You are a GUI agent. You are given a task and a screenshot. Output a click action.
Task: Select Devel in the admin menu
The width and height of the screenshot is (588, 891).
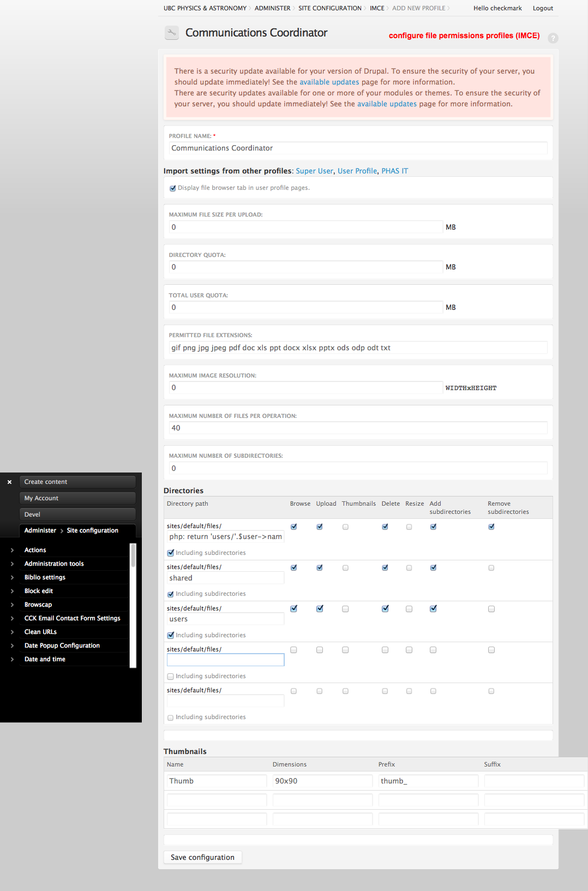pyautogui.click(x=77, y=515)
